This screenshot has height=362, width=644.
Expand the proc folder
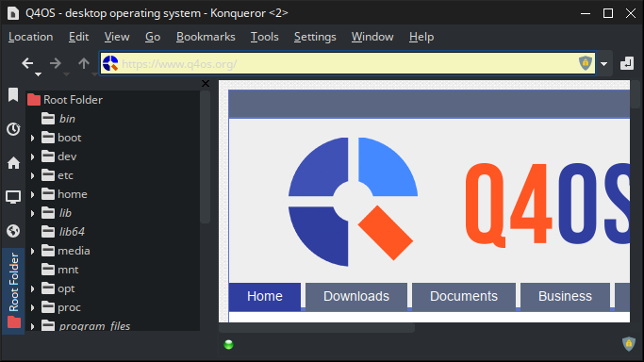(32, 308)
